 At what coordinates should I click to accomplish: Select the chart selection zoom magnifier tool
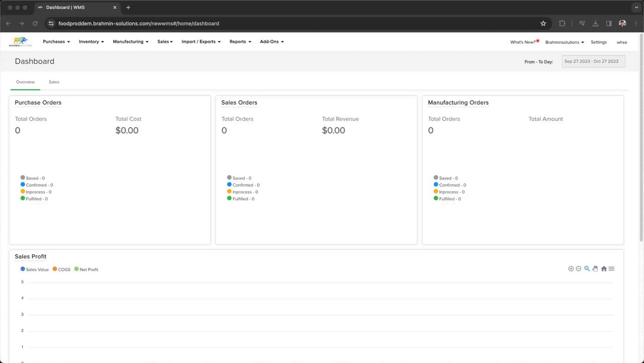(587, 268)
